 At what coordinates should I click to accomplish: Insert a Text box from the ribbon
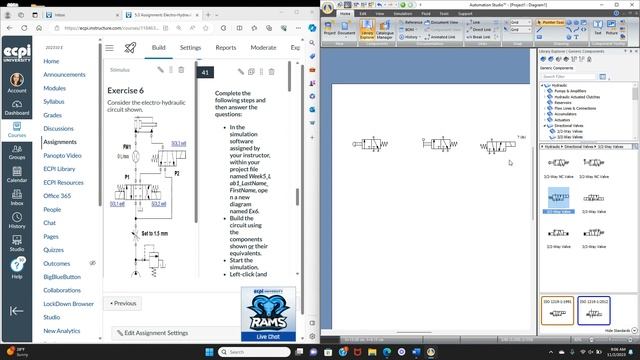598,28
